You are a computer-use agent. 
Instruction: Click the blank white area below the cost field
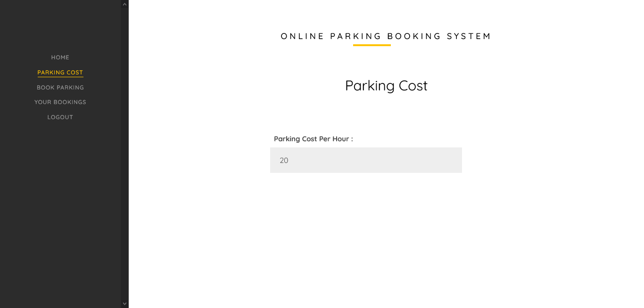[366, 235]
